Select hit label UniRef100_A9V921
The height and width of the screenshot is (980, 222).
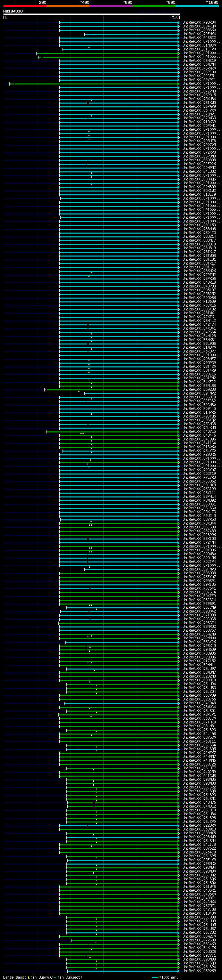pyautogui.click(x=199, y=80)
